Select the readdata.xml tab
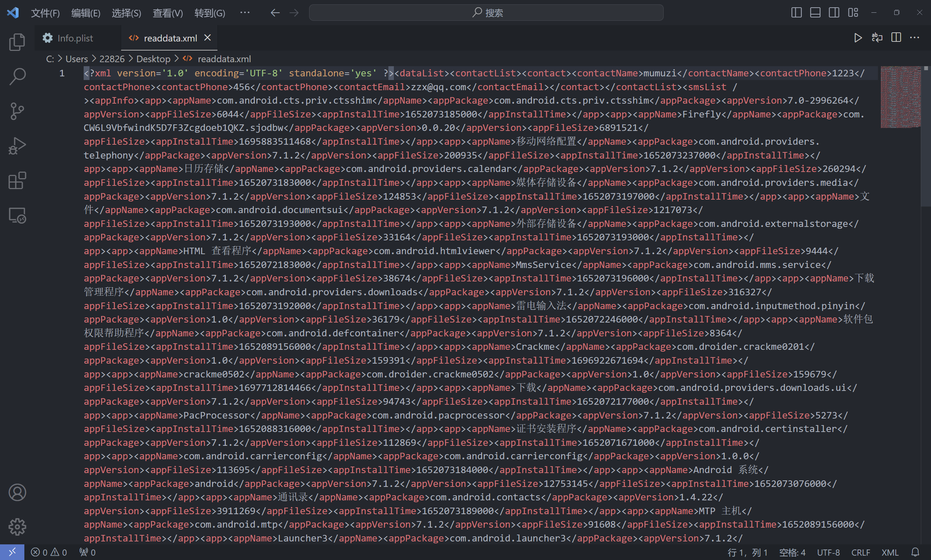The image size is (931, 560). coord(169,38)
